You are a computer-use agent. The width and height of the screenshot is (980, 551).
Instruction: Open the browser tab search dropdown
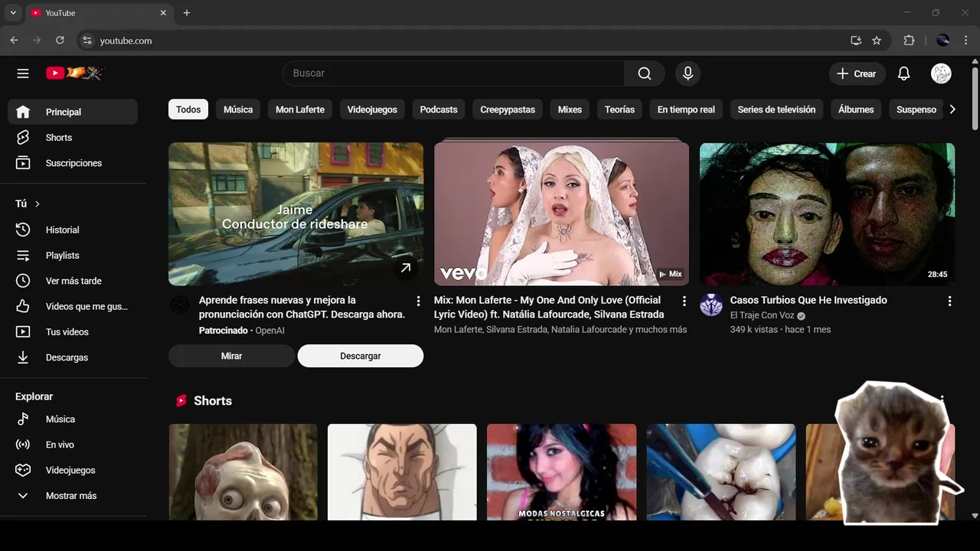click(x=13, y=13)
